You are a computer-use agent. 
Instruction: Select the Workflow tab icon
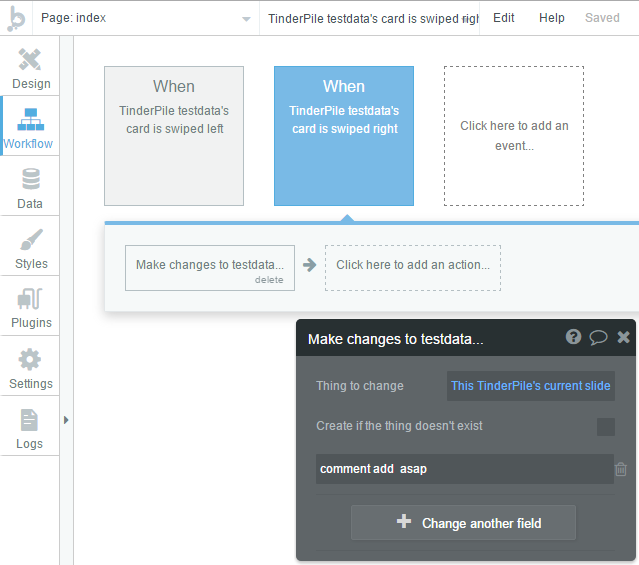click(x=31, y=119)
